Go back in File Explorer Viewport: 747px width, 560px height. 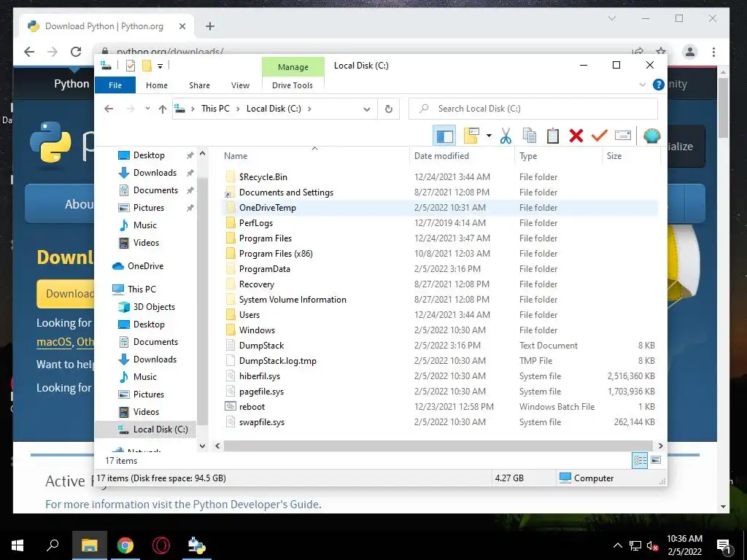pos(109,109)
